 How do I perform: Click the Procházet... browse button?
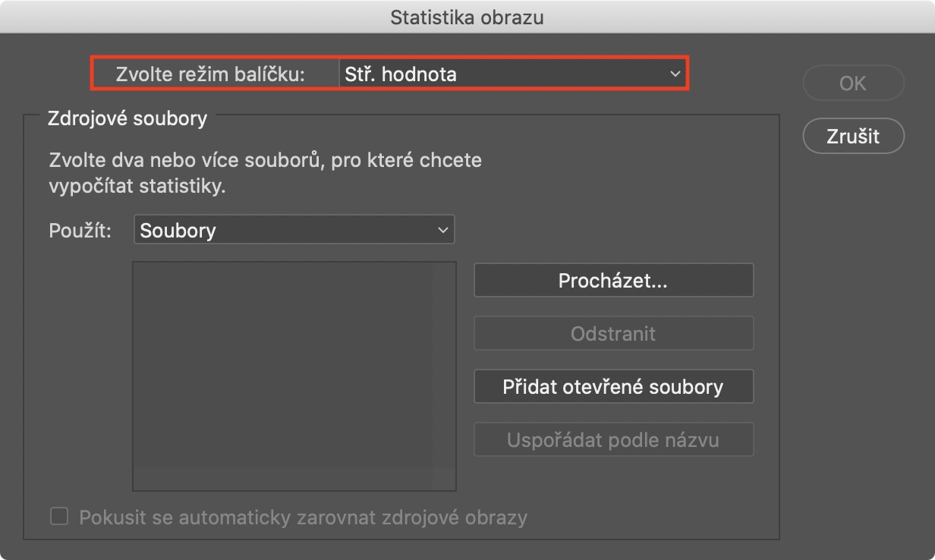613,281
